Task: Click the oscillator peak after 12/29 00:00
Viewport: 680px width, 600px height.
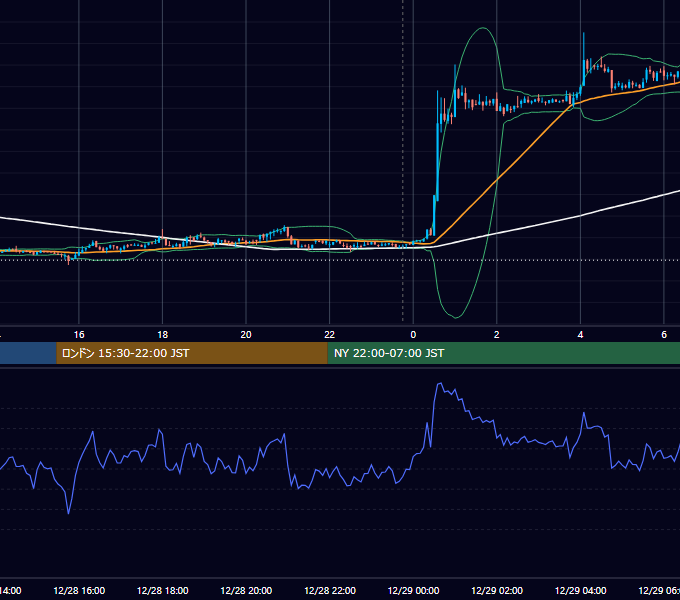Action: point(440,384)
